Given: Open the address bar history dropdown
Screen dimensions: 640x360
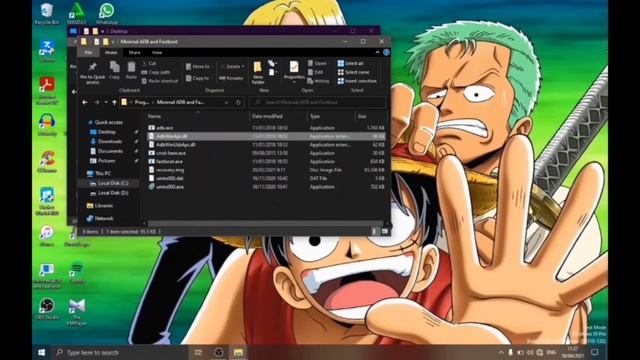Looking at the screenshot, I should coord(226,102).
